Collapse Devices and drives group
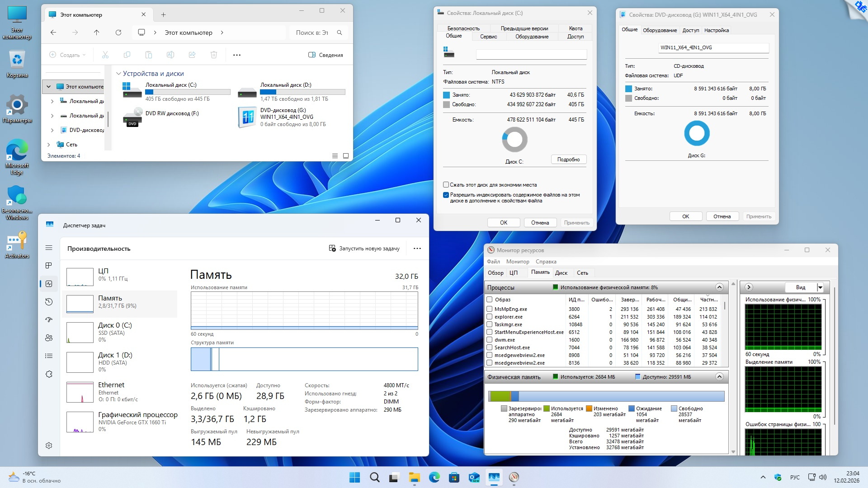Image resolution: width=868 pixels, height=488 pixels. point(118,74)
